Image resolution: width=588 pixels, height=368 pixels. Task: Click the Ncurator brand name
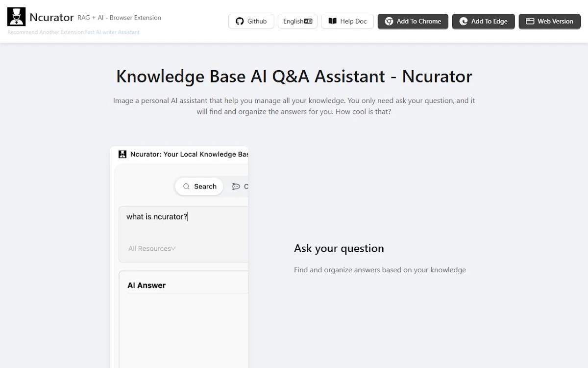[x=51, y=17]
